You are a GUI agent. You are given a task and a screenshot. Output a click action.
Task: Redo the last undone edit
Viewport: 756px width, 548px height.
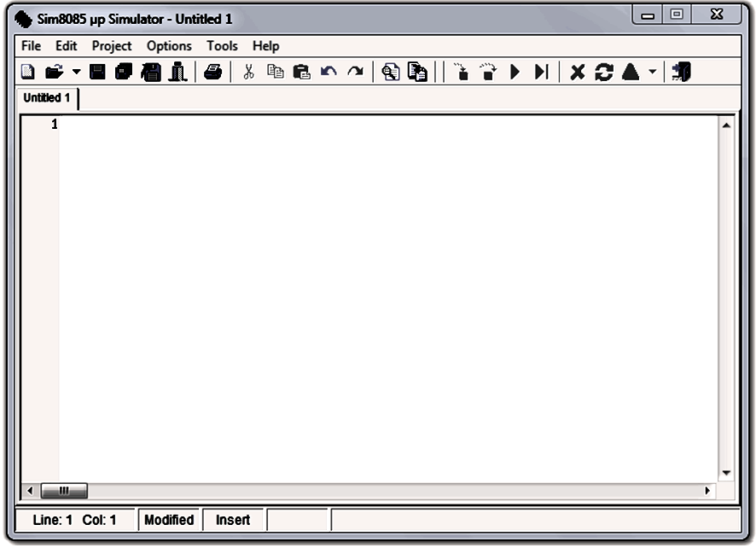[355, 73]
